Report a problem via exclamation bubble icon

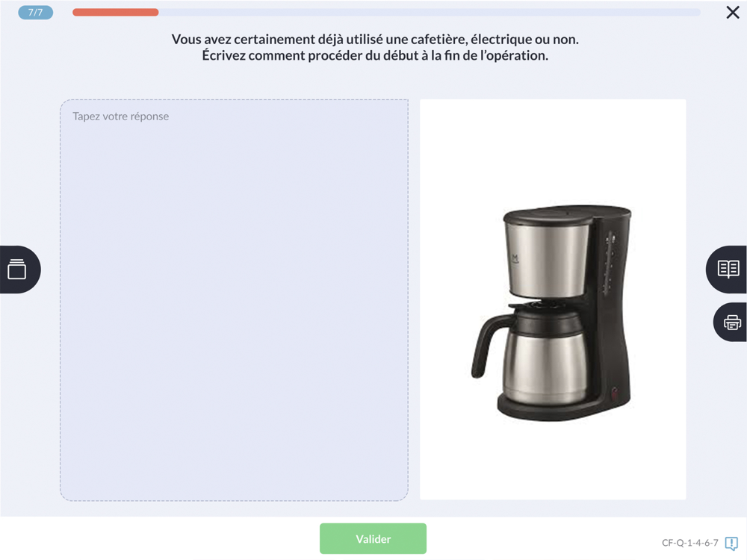pos(732,543)
